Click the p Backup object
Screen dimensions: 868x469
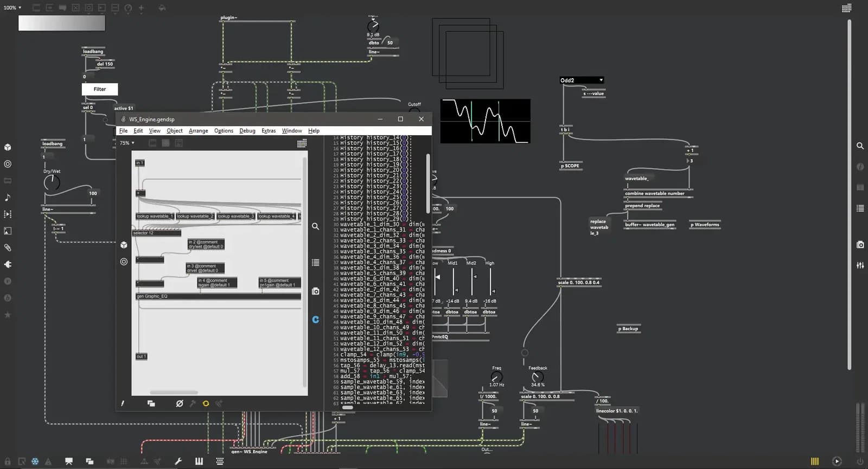tap(628, 329)
